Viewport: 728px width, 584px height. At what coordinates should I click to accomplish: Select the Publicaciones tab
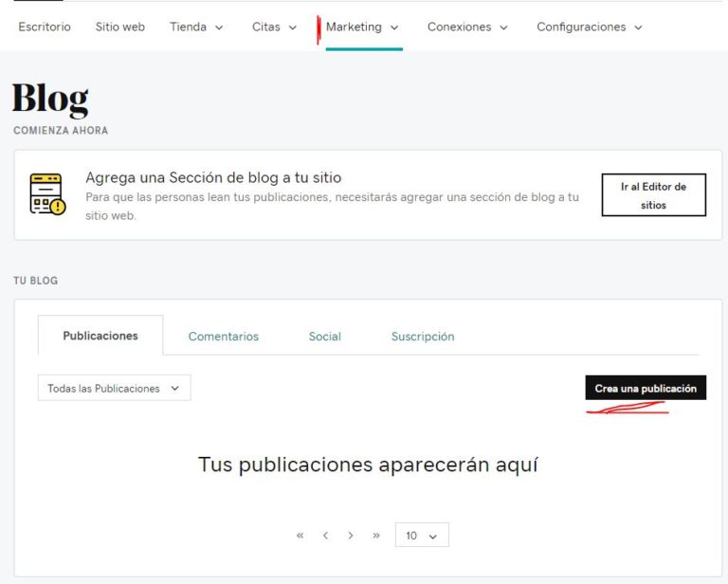click(100, 336)
